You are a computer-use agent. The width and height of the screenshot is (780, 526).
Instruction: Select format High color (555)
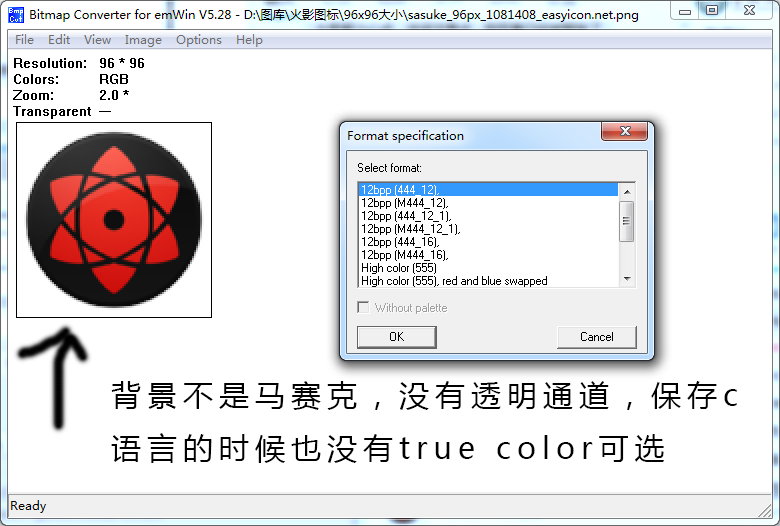click(488, 268)
